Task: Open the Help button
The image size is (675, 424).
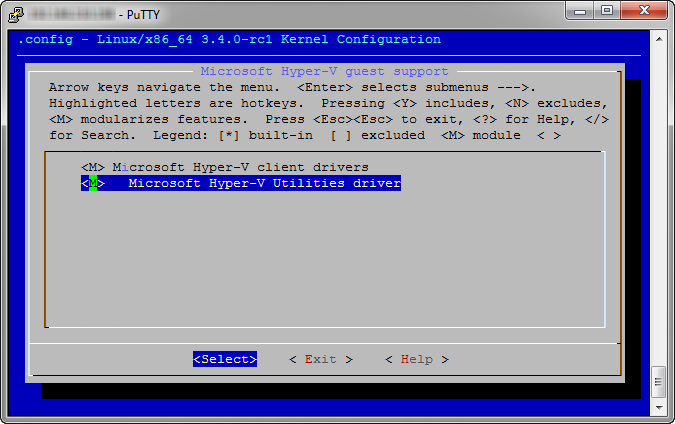Action: click(x=417, y=359)
